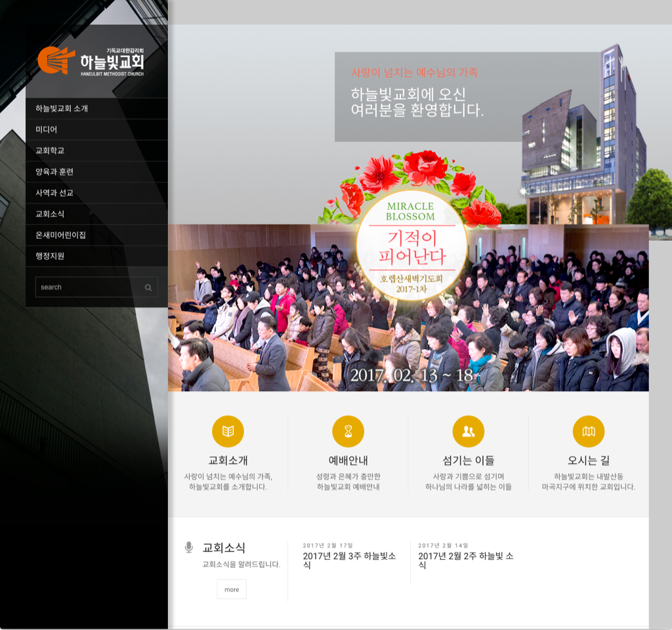Open the 온새미어린이집 menu entry
672x630 pixels.
(x=96, y=235)
